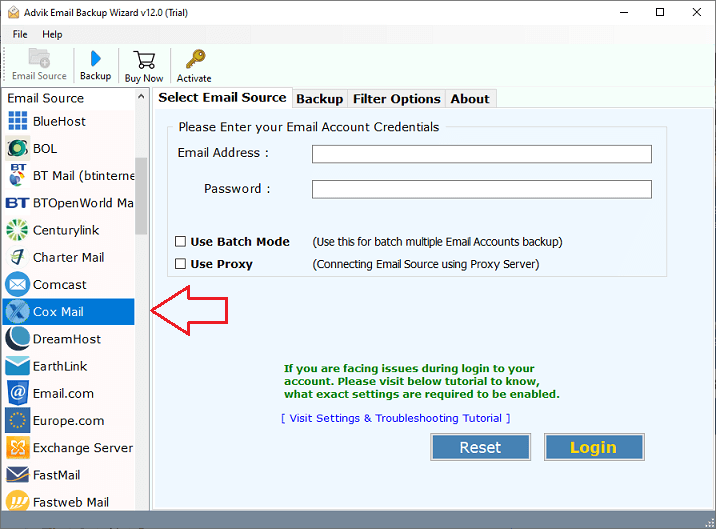Enable Use Batch Mode checkbox
Image resolution: width=716 pixels, height=529 pixels.
180,241
